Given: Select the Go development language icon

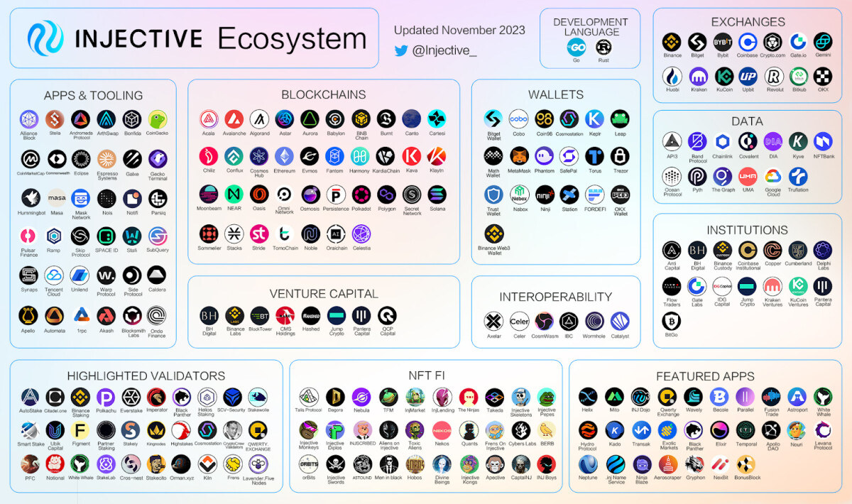Looking at the screenshot, I should click(576, 48).
